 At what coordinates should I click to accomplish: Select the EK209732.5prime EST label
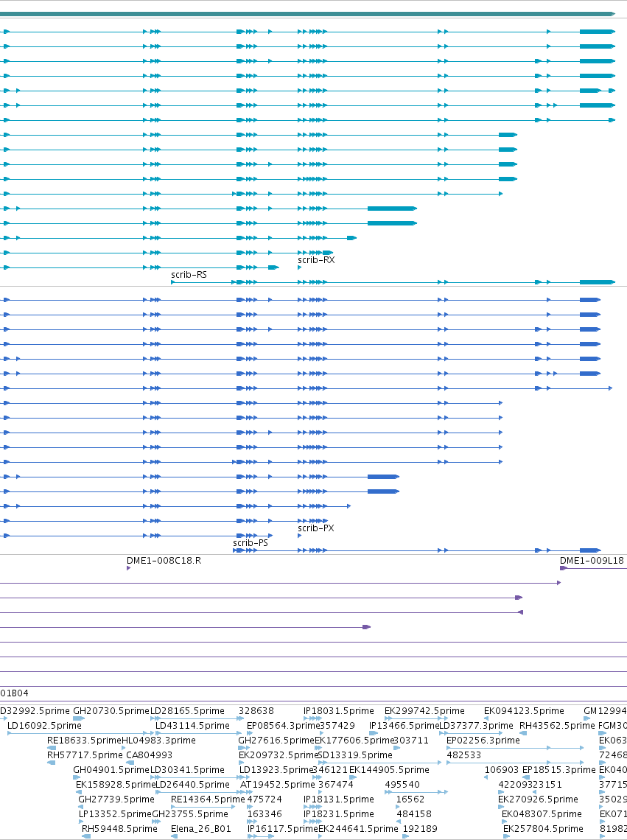[279, 755]
